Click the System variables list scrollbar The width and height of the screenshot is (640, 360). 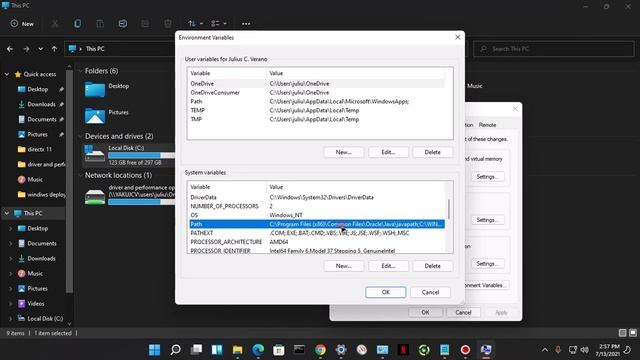[449, 209]
